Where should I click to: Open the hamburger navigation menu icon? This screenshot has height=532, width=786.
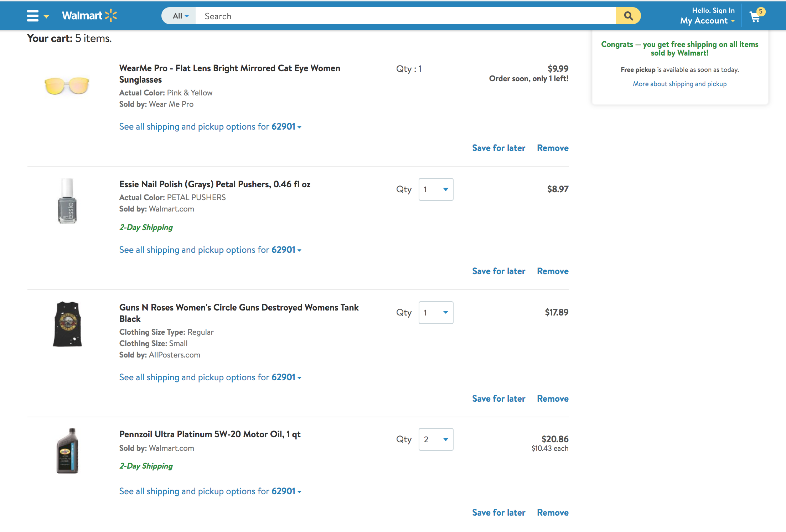pos(33,16)
